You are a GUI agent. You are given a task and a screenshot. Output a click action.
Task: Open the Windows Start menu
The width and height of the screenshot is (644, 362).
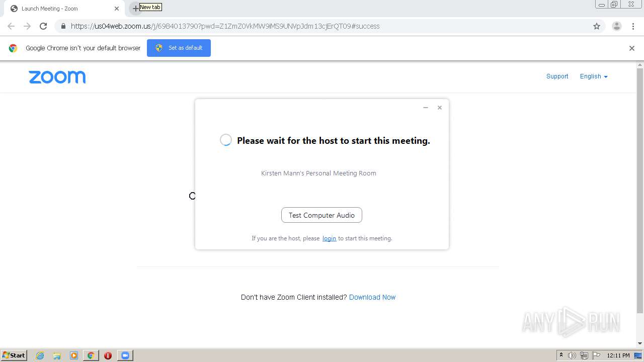point(14,355)
